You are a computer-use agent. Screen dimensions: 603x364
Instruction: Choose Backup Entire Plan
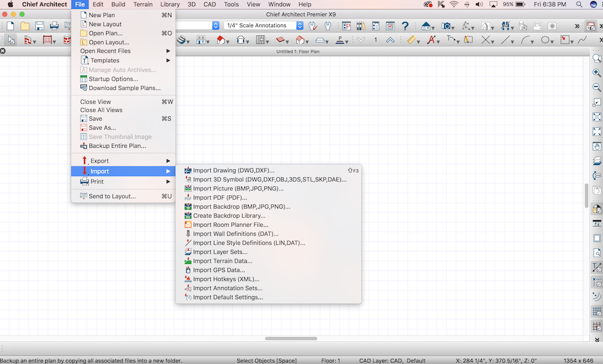[x=123, y=146]
